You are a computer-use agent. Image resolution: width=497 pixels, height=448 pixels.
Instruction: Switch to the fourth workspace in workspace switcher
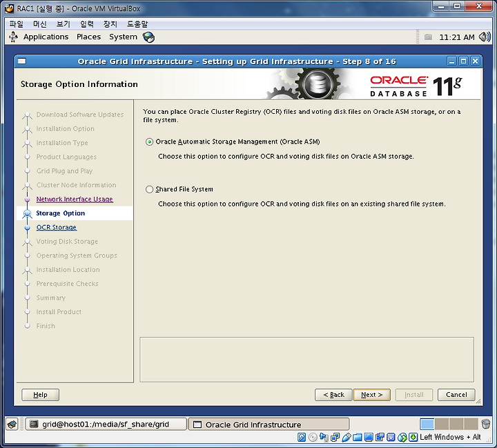click(471, 424)
